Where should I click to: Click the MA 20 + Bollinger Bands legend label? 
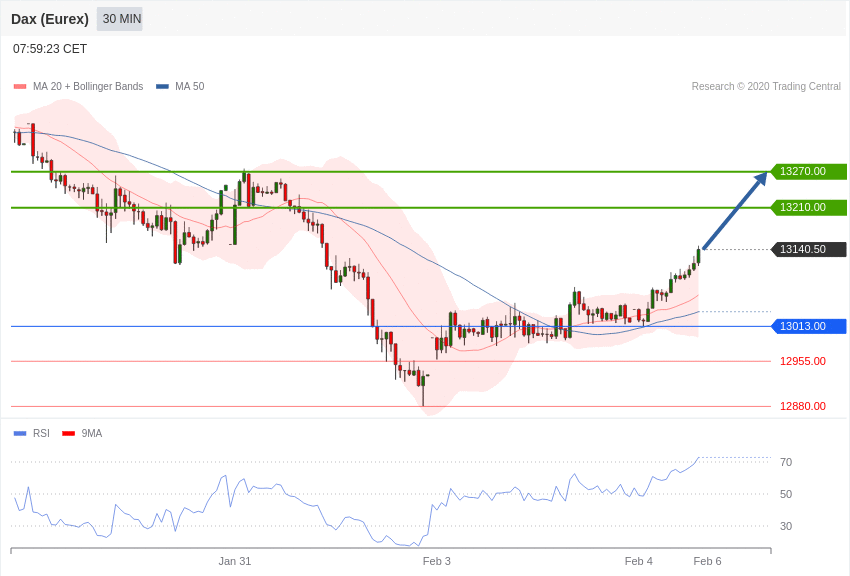tap(88, 87)
